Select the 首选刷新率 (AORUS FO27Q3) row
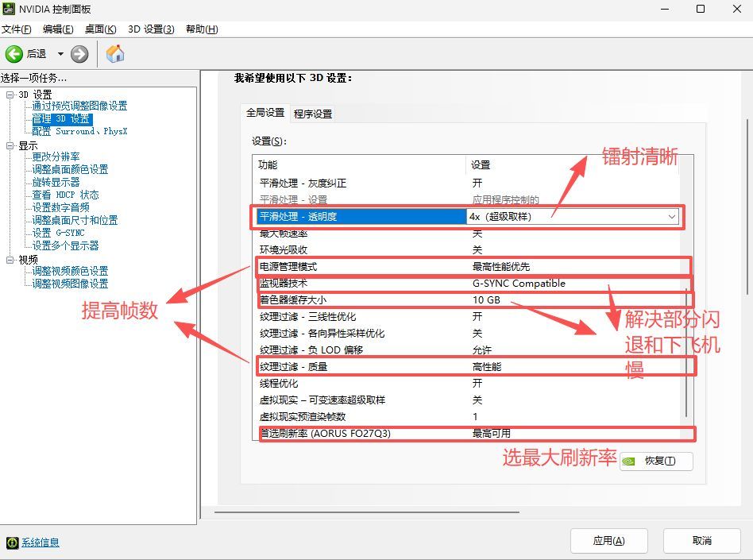This screenshot has height=560, width=753. pyautogui.click(x=469, y=433)
